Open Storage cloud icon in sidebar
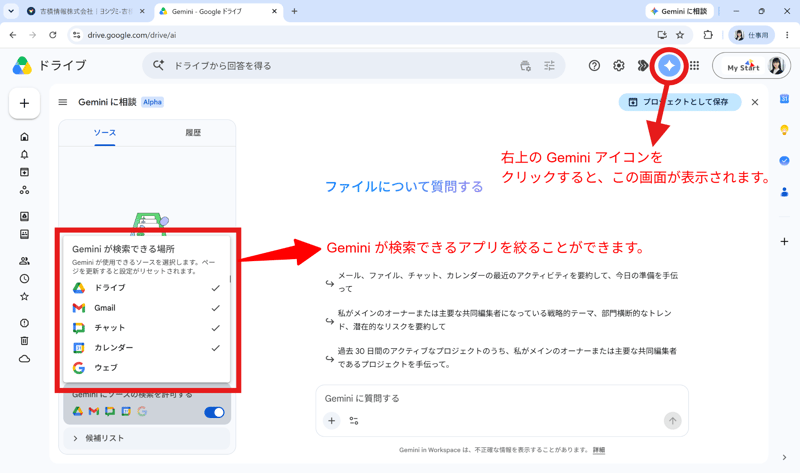The image size is (800, 473). coord(24,359)
